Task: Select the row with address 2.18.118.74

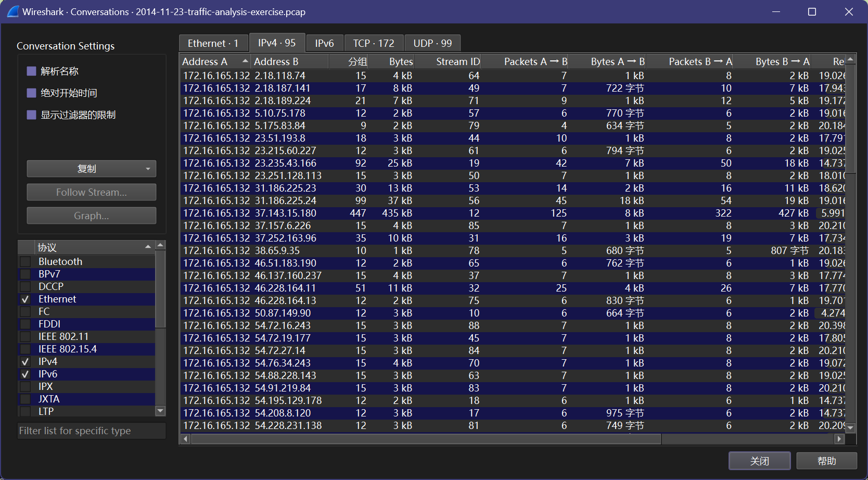Action: point(513,75)
